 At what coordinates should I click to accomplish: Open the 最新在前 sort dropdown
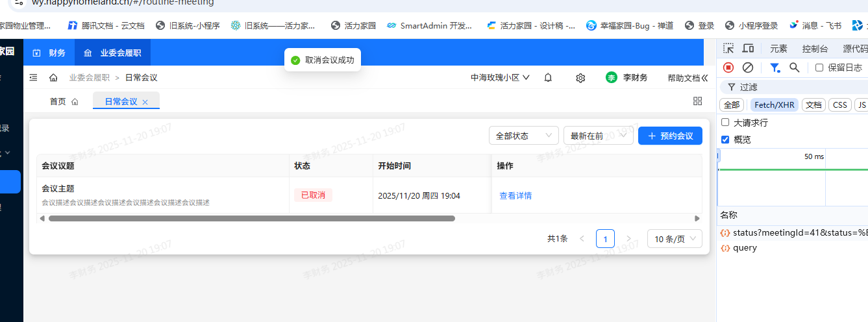(599, 136)
